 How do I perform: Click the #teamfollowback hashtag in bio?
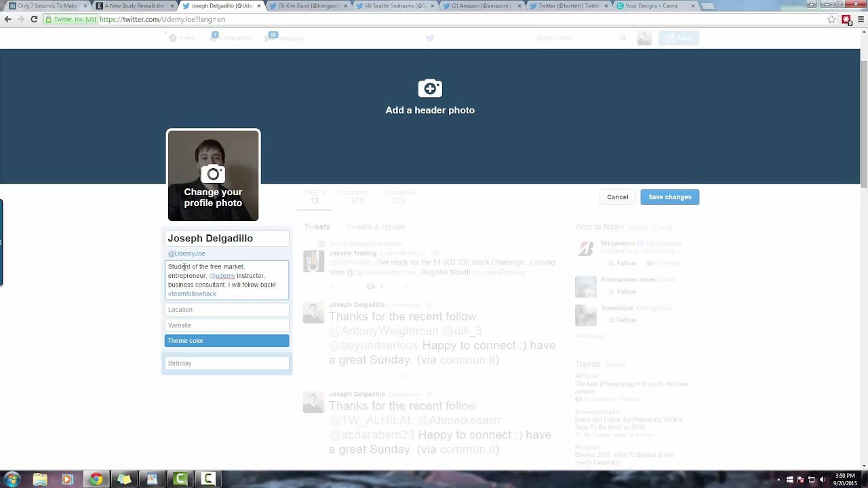pos(192,294)
